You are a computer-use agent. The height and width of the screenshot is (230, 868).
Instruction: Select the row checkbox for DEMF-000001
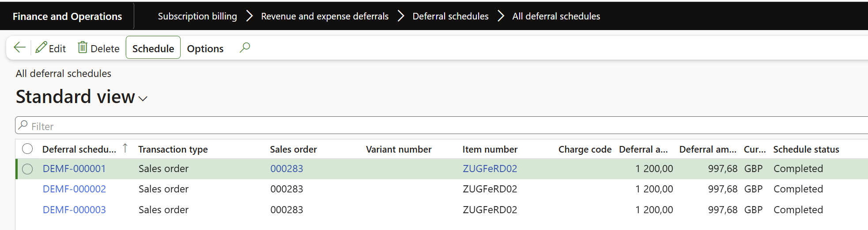tap(27, 169)
